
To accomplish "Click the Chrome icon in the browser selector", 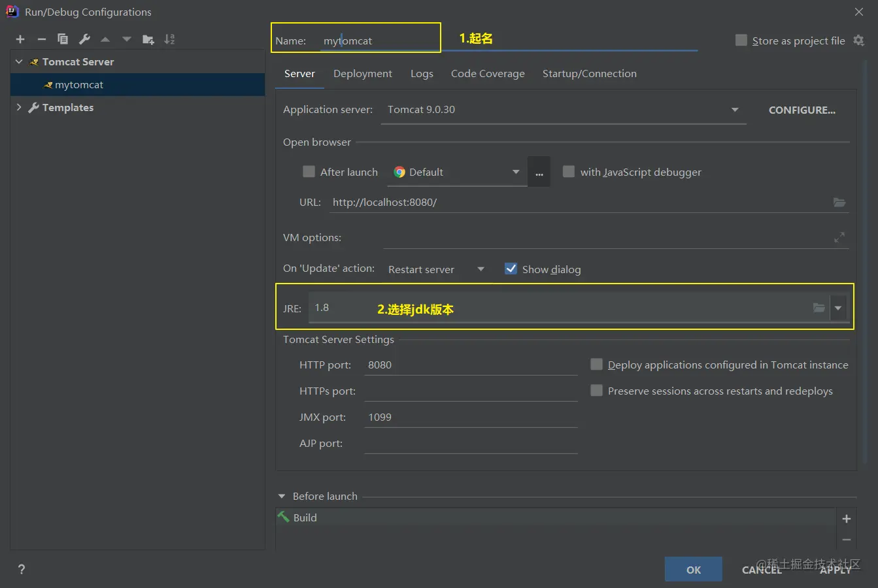I will [399, 172].
